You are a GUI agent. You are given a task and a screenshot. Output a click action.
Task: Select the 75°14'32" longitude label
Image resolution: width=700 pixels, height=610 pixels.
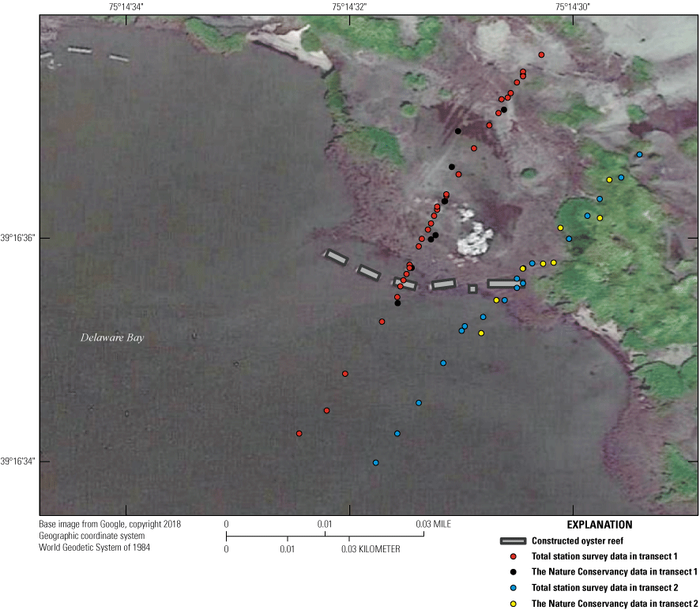(350, 5)
